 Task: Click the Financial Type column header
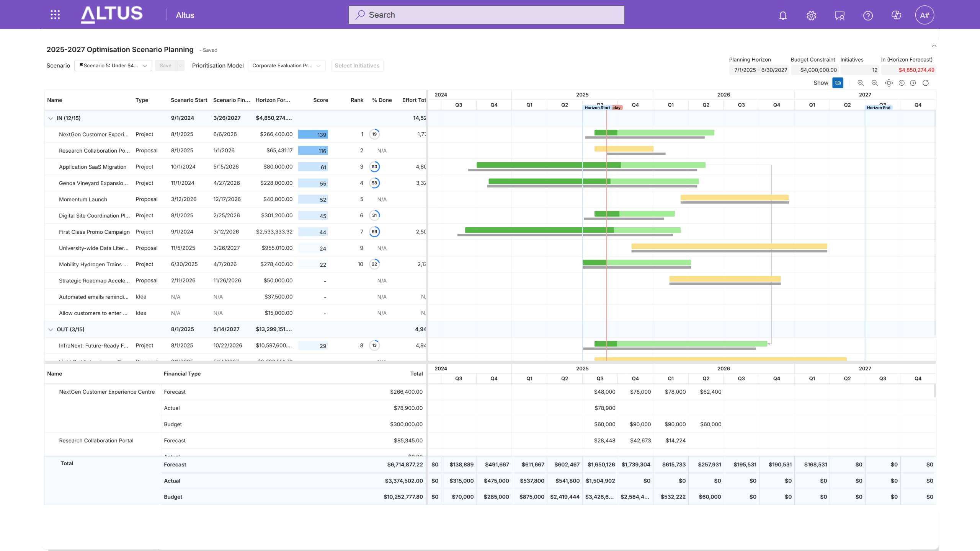click(x=182, y=374)
